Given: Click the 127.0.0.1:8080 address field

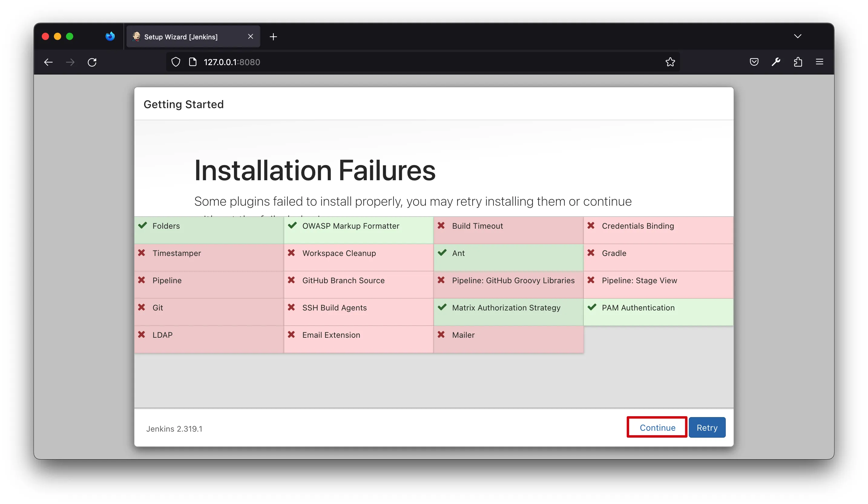Looking at the screenshot, I should click(x=413, y=62).
